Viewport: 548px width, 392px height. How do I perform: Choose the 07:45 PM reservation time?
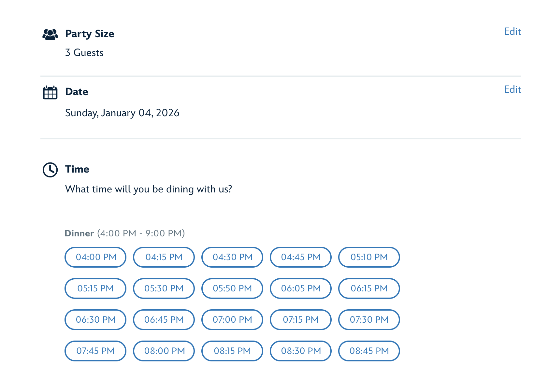click(x=95, y=351)
